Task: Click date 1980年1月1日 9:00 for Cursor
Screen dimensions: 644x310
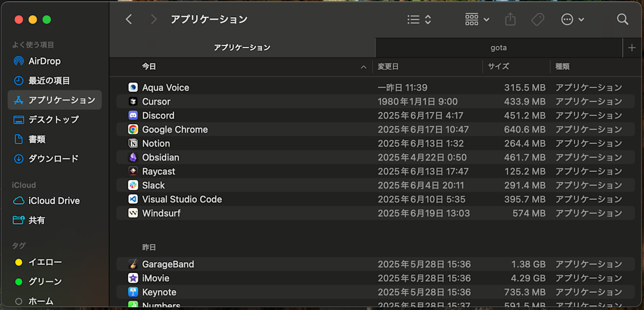Action: click(418, 102)
